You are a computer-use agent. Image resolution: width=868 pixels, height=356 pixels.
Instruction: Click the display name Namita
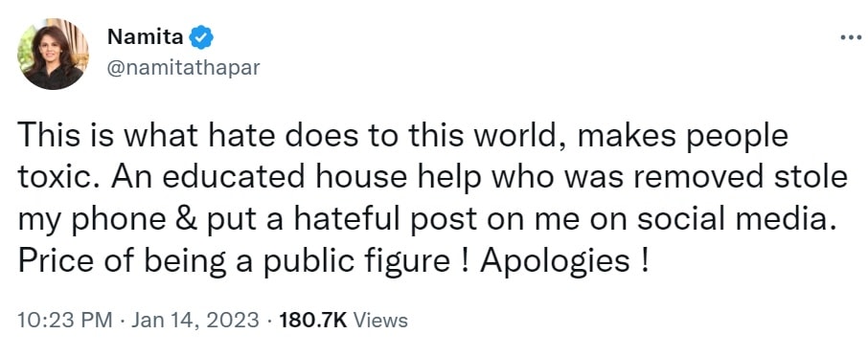(145, 37)
